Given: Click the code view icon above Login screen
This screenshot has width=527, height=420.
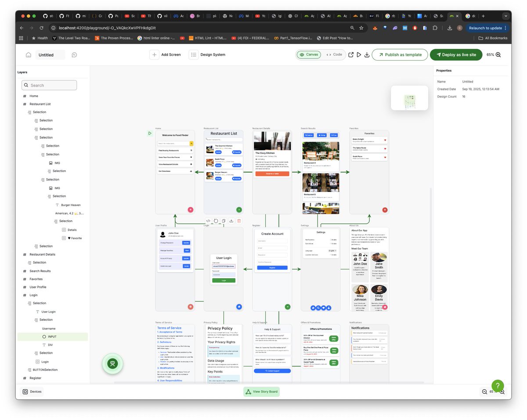Looking at the screenshot, I should (x=208, y=221).
